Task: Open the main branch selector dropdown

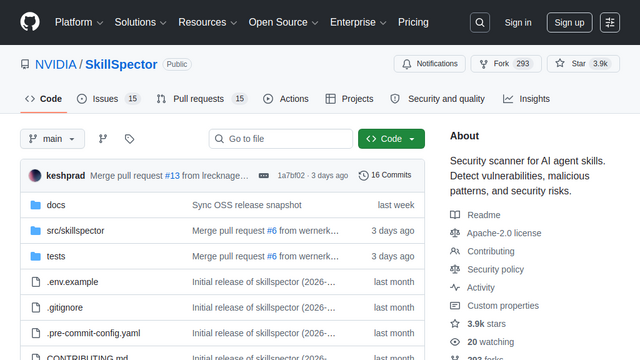Action: [x=53, y=139]
